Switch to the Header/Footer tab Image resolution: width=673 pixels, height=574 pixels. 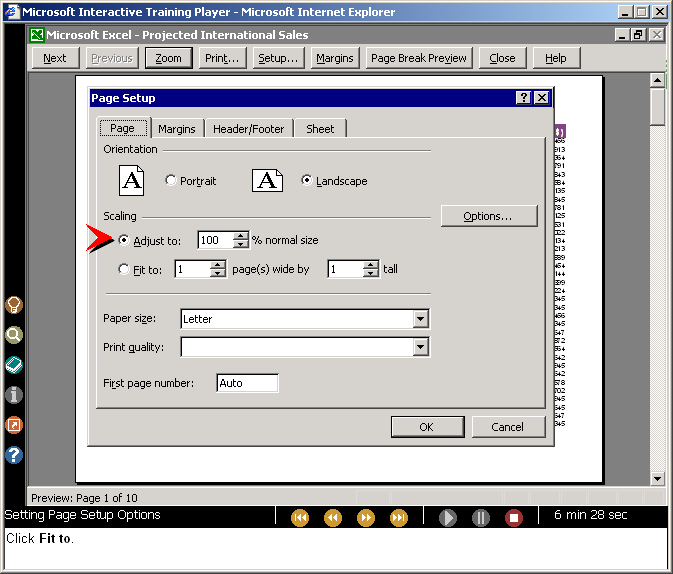tap(249, 129)
